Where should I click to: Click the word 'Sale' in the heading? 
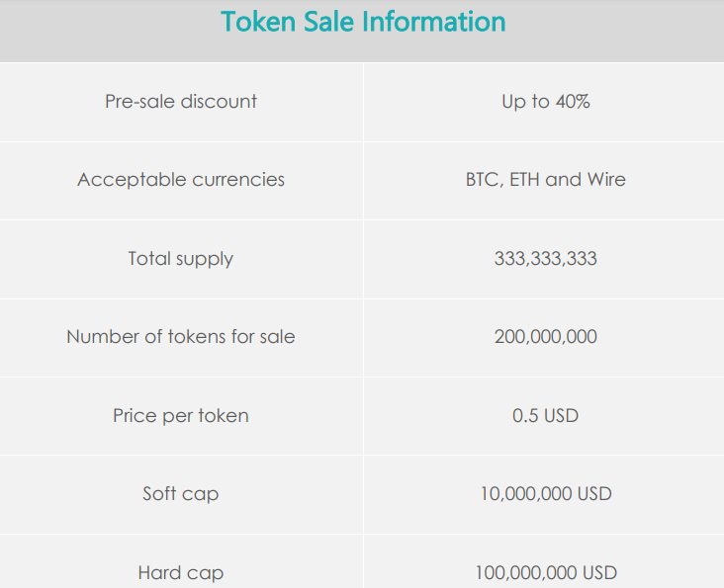tap(333, 22)
